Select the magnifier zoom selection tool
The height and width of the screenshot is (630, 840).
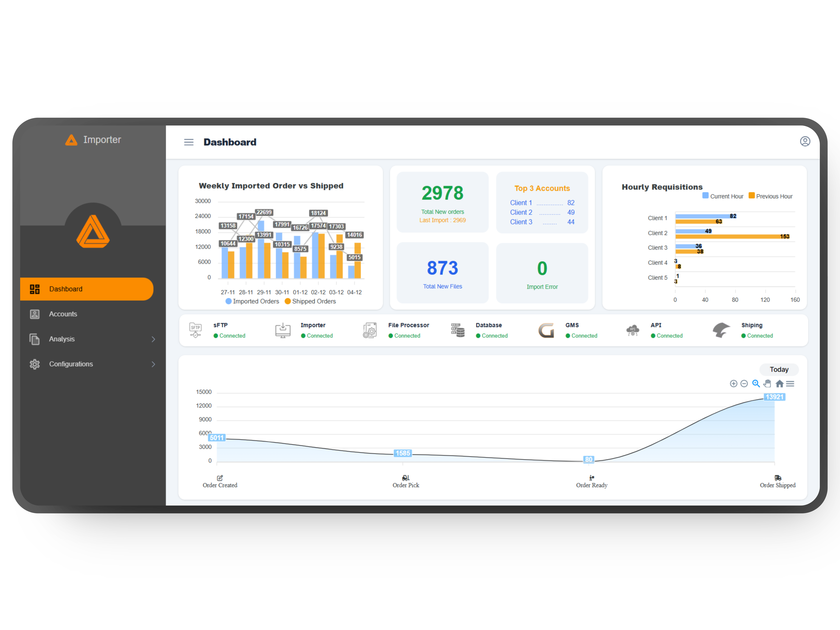coord(756,384)
